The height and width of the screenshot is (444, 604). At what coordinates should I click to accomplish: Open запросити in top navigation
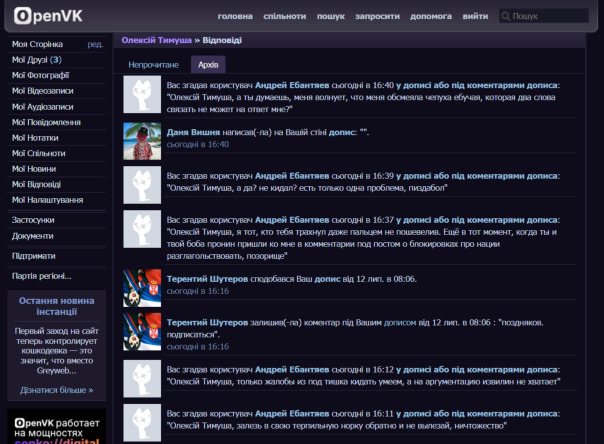(x=377, y=16)
